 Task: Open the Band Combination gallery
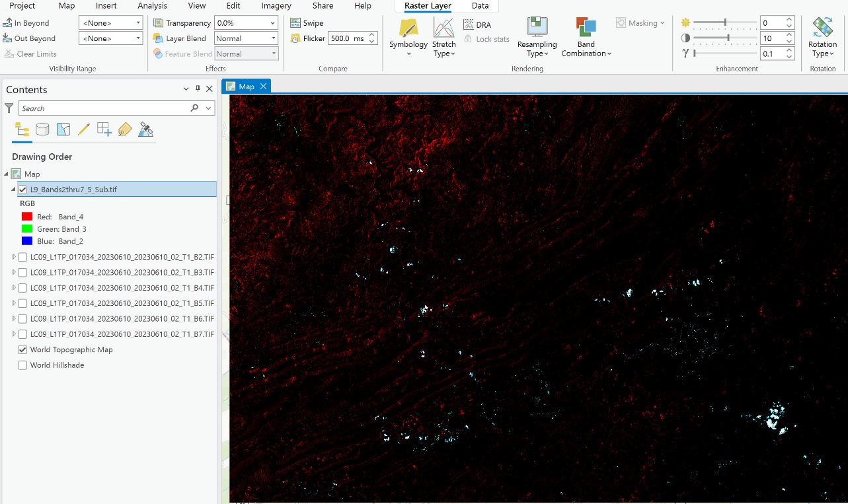(586, 37)
